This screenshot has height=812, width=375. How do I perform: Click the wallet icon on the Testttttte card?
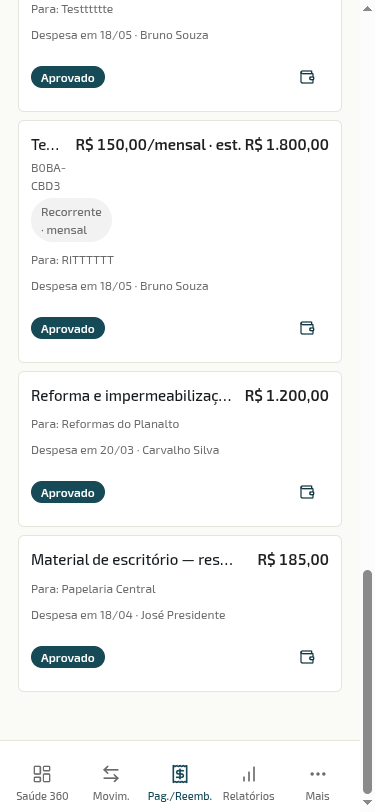[307, 77]
